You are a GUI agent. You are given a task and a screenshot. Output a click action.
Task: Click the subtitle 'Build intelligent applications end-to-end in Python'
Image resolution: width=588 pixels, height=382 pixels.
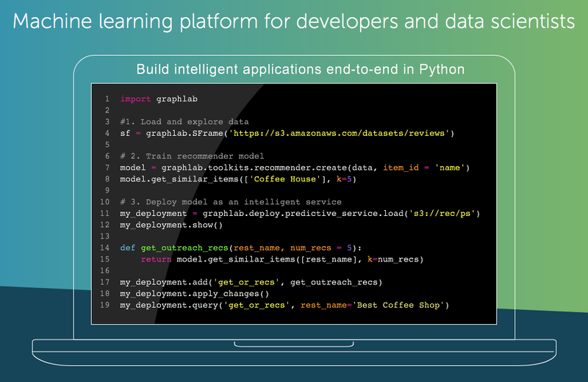pyautogui.click(x=301, y=69)
